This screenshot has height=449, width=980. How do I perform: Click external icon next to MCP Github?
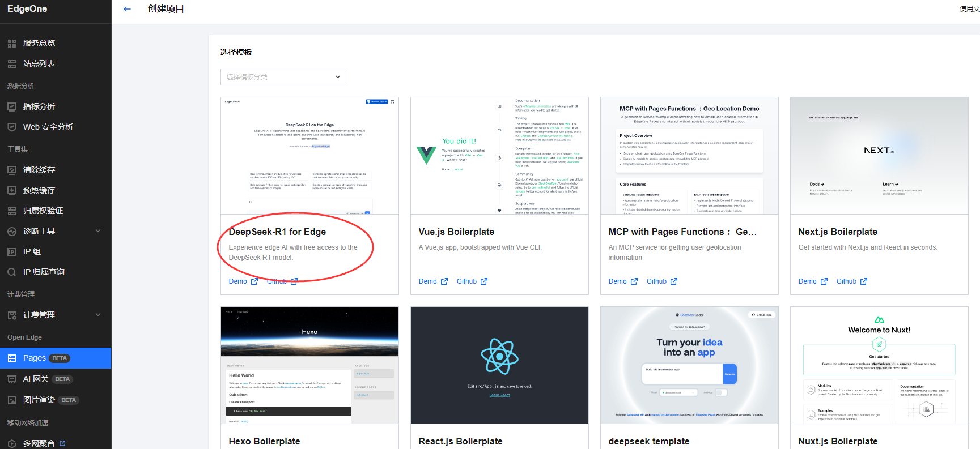(x=674, y=281)
